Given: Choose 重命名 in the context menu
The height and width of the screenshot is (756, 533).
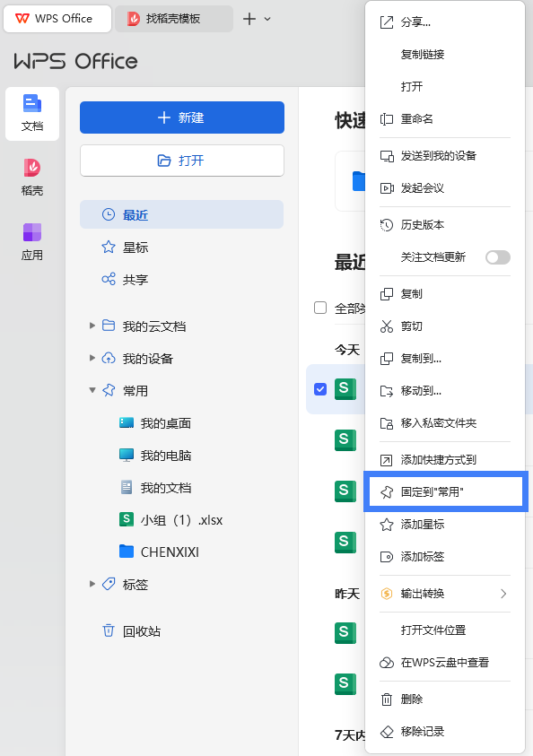Looking at the screenshot, I should [x=445, y=119].
